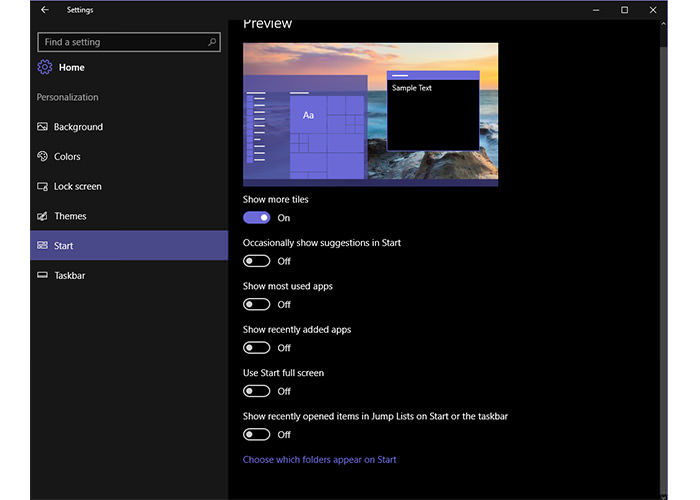Enable Show recently added apps
Viewport: 700px width, 500px height.
coord(257,348)
